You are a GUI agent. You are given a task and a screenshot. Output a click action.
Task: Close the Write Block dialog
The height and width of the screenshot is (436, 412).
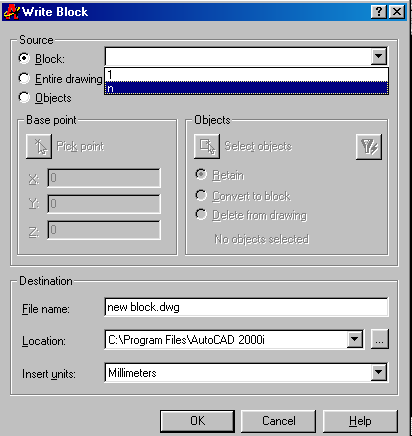click(x=397, y=12)
